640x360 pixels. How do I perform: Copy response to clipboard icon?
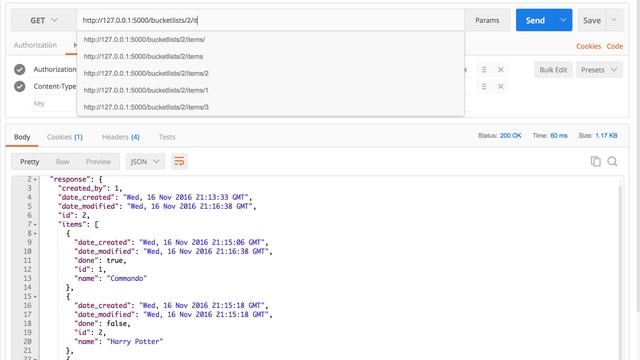tap(596, 162)
